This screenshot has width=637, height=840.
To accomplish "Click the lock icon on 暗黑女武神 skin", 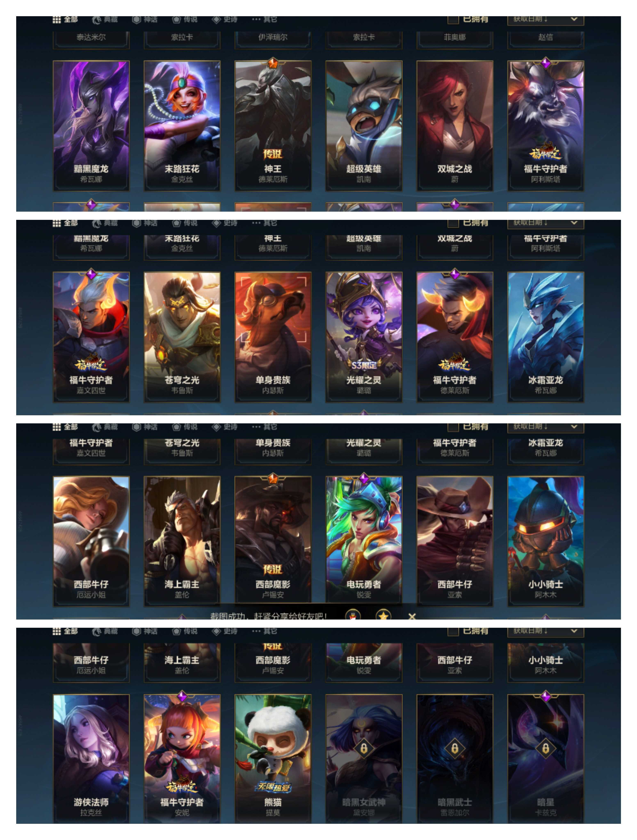I will click(363, 749).
